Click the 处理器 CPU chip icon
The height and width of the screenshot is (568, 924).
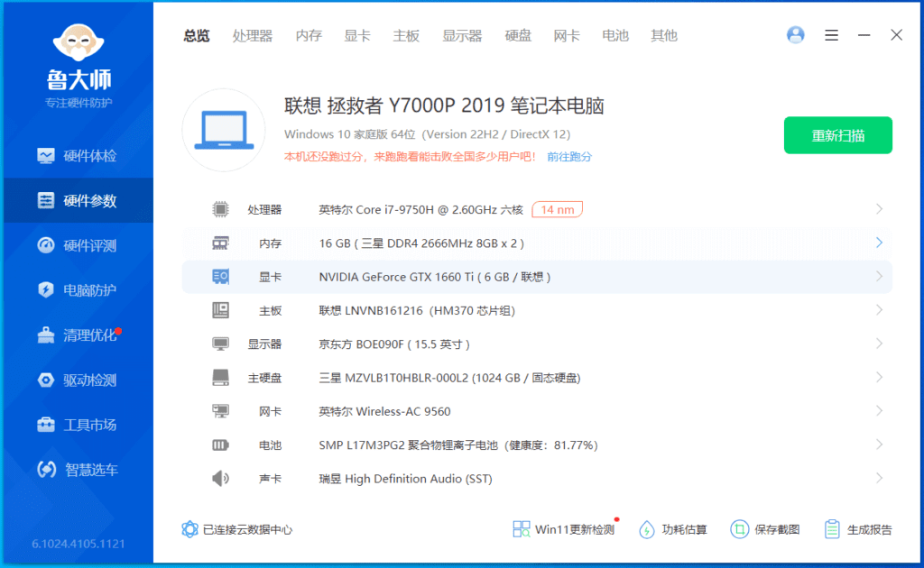[x=220, y=209]
